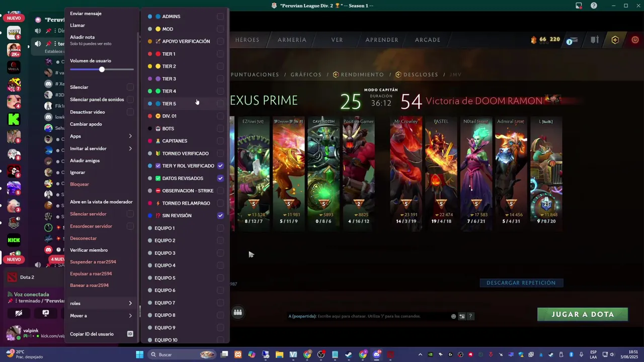
Task: Toggle Desactivar video checkbox
Action: coord(130,112)
